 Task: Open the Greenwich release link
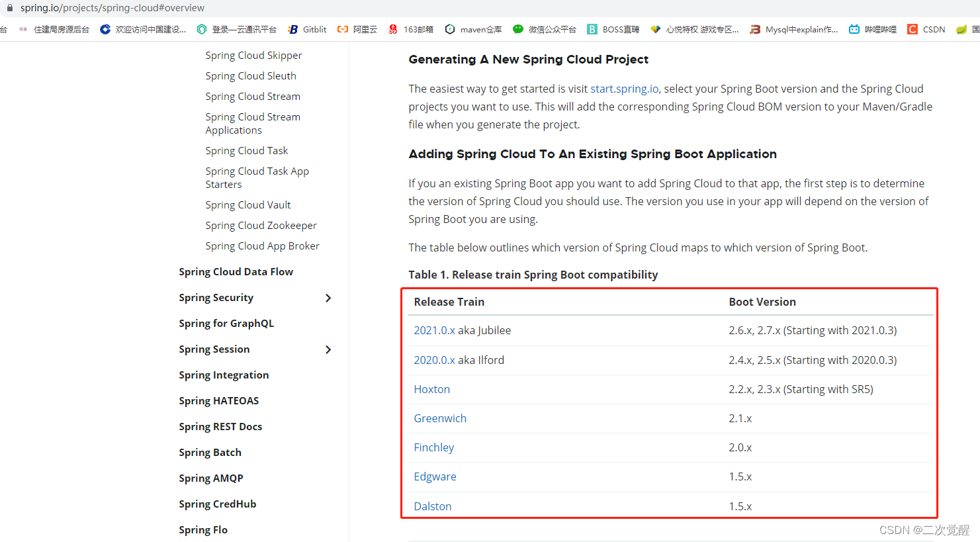[440, 418]
